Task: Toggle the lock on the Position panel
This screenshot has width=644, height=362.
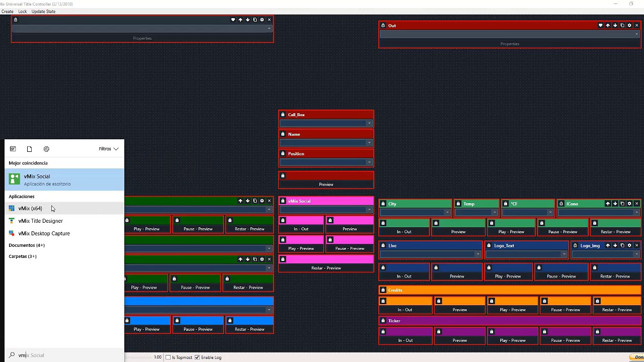Action: tap(283, 153)
